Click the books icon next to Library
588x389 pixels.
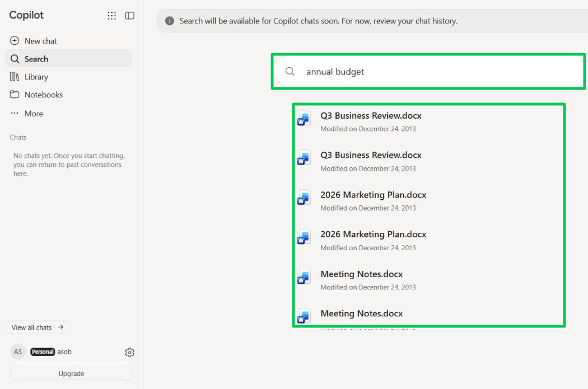pyautogui.click(x=14, y=77)
